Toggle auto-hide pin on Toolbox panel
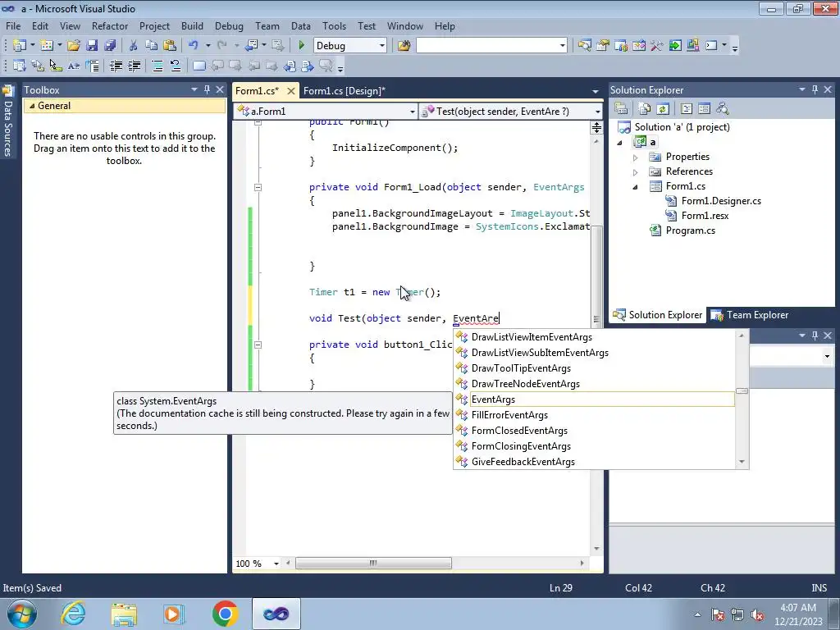 pyautogui.click(x=207, y=89)
